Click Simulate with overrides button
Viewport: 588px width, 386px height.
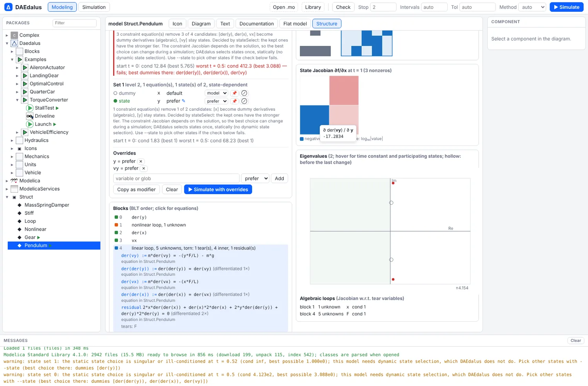(x=218, y=189)
